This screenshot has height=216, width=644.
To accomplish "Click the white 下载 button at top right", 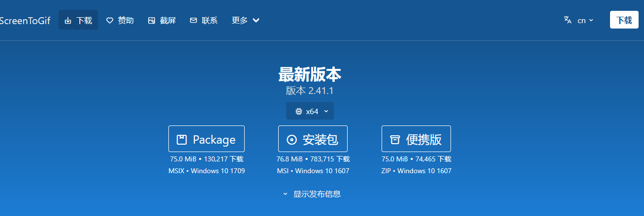I will (x=624, y=20).
